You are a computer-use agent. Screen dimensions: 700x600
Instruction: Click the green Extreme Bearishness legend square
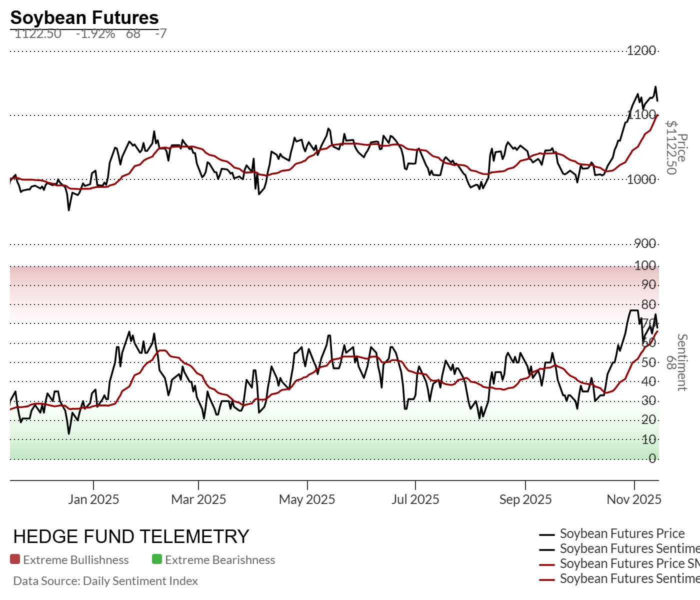point(157,559)
